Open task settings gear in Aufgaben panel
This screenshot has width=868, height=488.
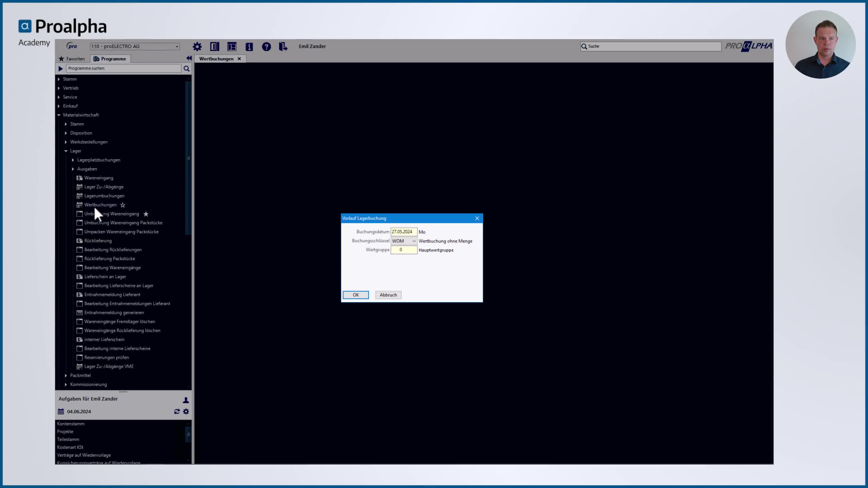[186, 412]
